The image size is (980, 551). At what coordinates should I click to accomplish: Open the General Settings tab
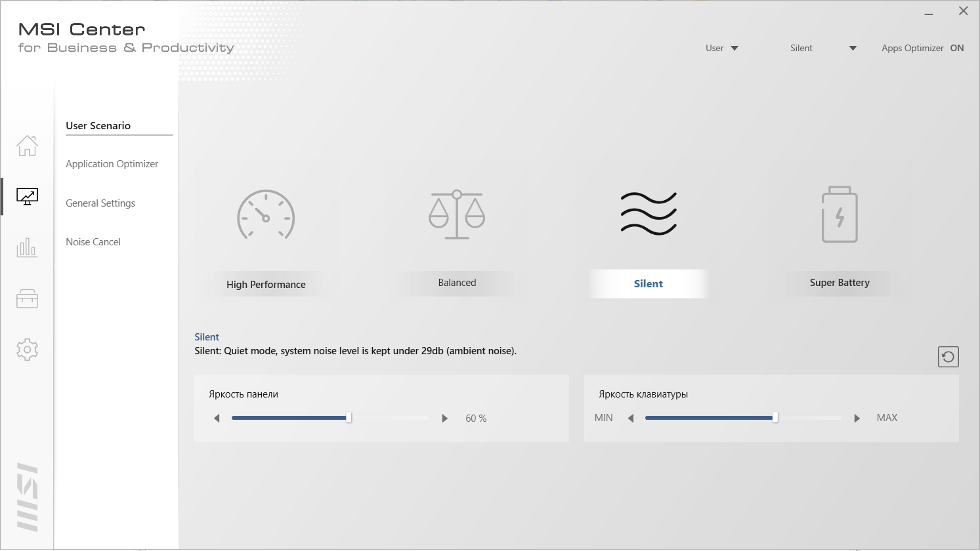tap(100, 203)
